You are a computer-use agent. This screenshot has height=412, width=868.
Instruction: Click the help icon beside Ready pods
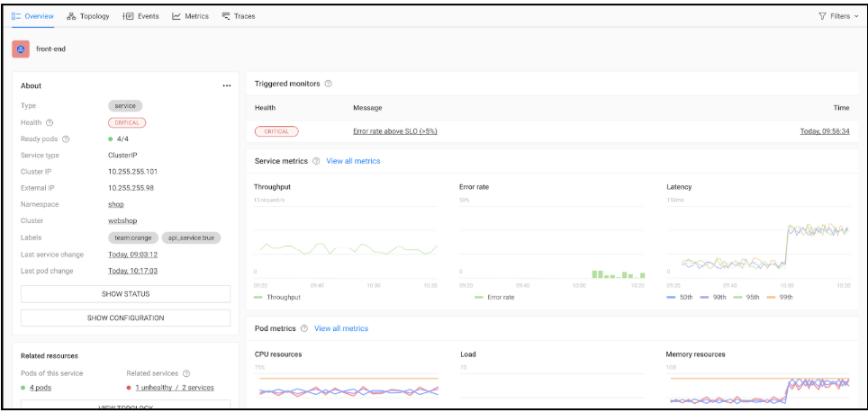coord(67,139)
